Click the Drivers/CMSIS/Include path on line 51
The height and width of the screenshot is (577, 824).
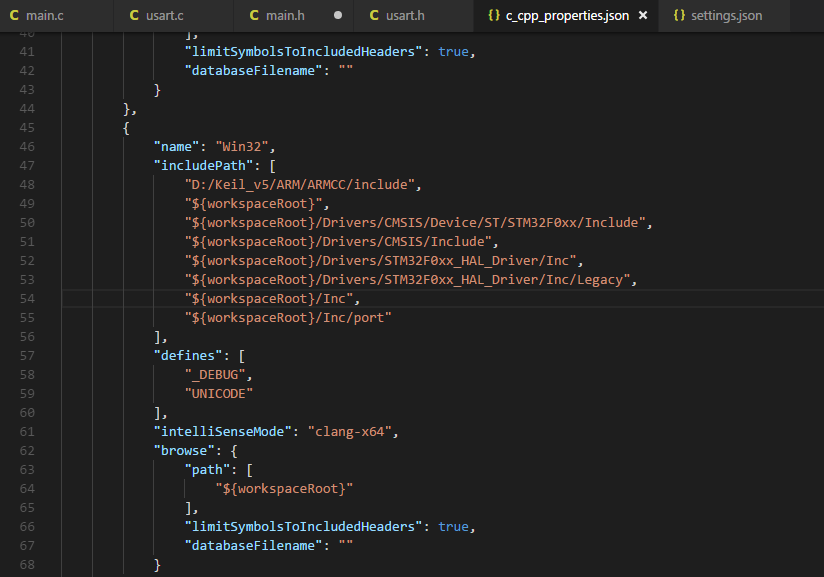338,242
